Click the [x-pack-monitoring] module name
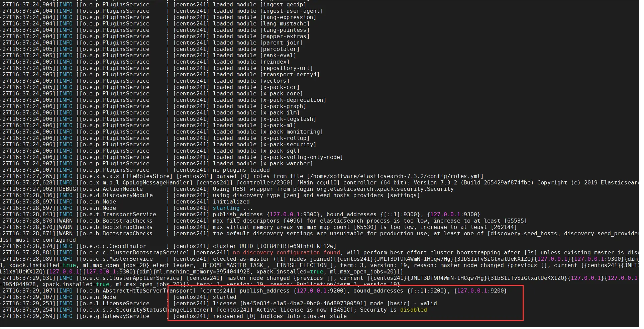Screen dimensions: 644x329 [292, 132]
